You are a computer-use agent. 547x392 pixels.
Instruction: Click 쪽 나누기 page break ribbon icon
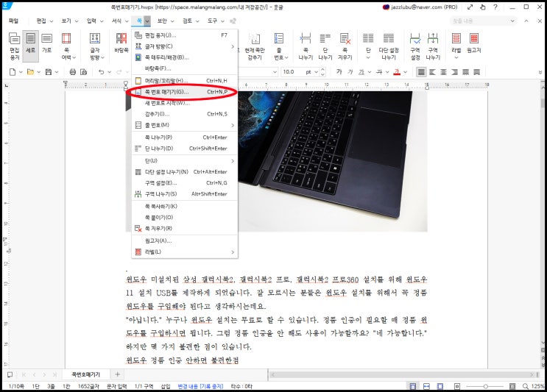(x=306, y=46)
